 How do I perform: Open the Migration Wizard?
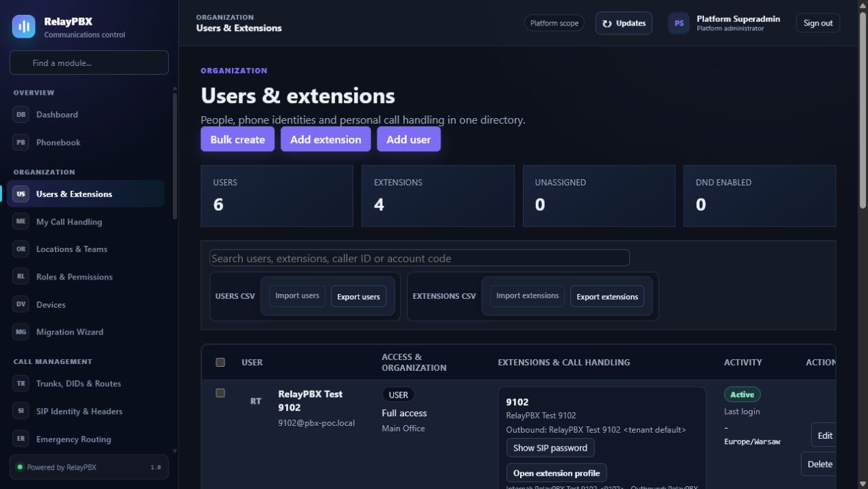[x=87, y=332]
